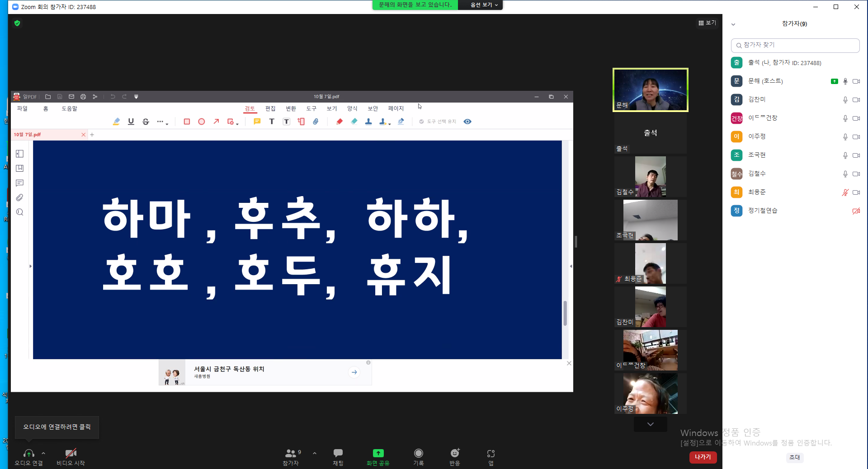Pick the red arrow drawing tool
The width and height of the screenshot is (868, 469).
pyautogui.click(x=217, y=122)
